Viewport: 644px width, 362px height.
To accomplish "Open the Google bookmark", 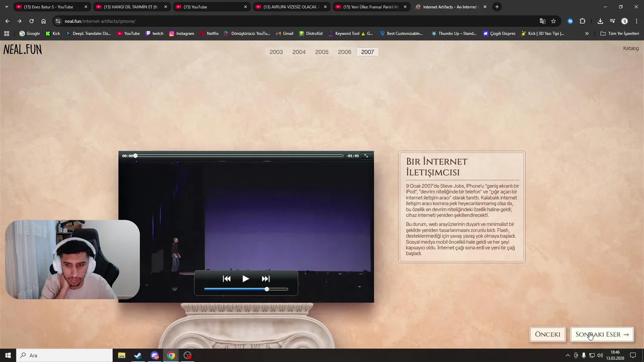I will (x=30, y=34).
